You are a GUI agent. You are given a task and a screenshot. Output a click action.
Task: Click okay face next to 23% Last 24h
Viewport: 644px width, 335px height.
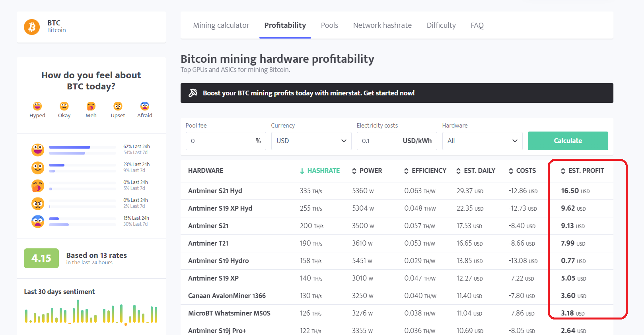click(x=38, y=168)
